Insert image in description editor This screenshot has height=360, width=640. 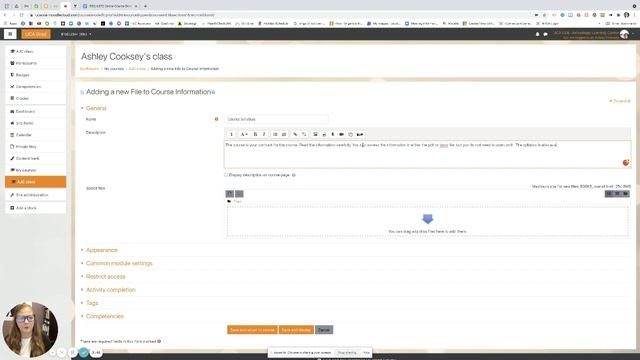[315, 134]
